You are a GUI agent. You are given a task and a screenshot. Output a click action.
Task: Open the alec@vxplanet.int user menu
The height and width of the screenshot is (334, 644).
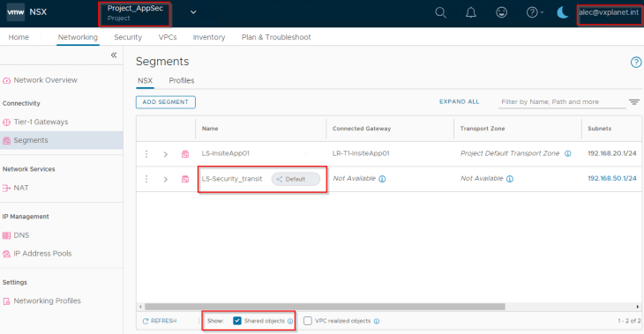[x=609, y=12]
